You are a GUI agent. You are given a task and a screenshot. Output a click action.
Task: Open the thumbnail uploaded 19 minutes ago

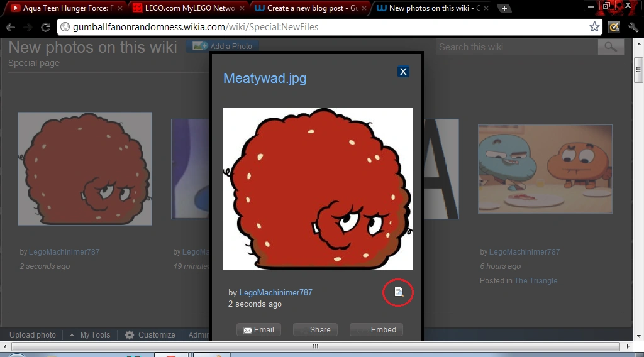click(x=190, y=168)
